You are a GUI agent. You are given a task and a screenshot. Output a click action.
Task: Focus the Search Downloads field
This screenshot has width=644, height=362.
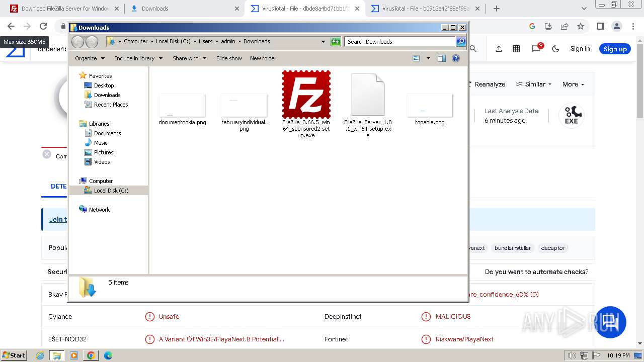pyautogui.click(x=400, y=42)
